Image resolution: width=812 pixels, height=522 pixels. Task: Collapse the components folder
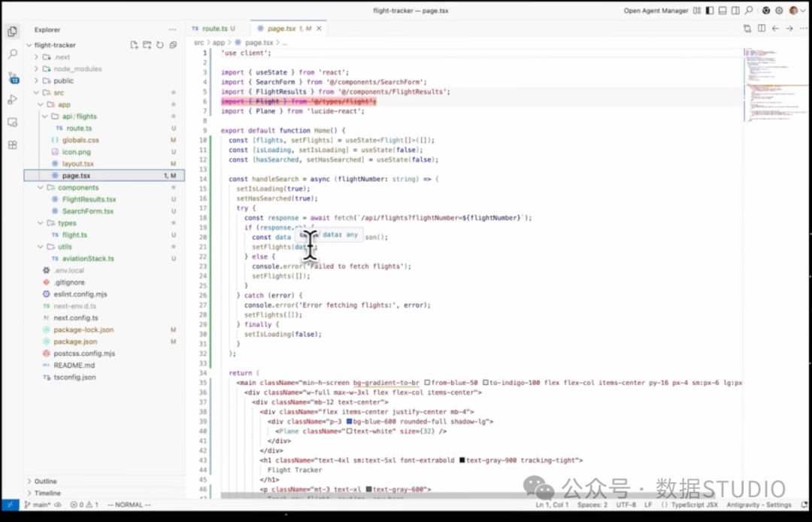coord(41,187)
